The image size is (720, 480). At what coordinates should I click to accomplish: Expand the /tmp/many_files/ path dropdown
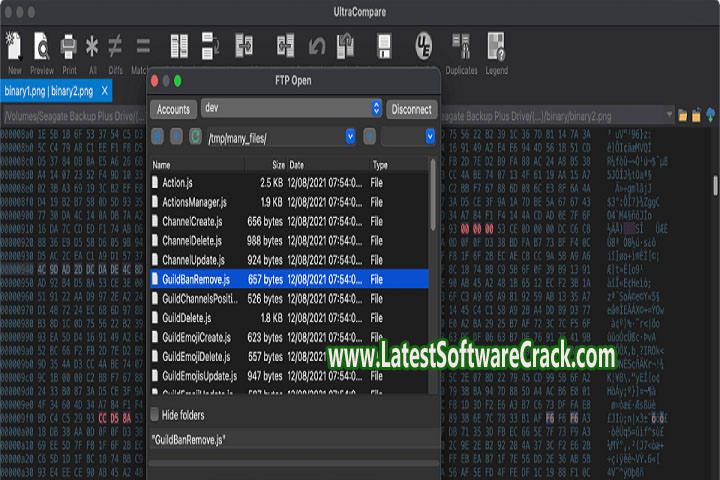pos(350,136)
